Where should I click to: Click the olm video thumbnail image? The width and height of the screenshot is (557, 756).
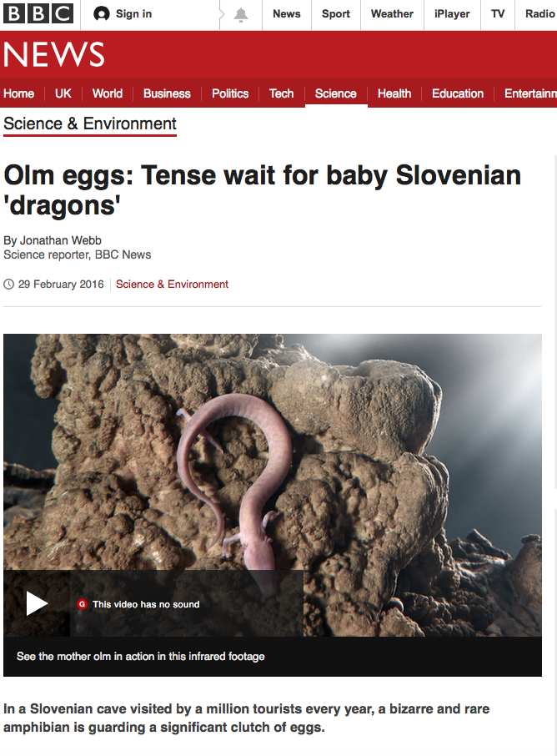(x=273, y=485)
